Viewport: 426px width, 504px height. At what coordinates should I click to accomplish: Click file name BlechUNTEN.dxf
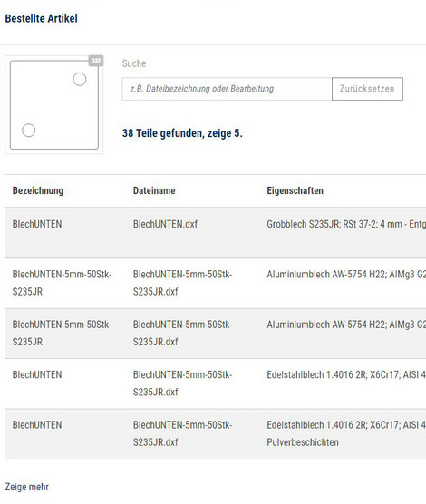click(x=165, y=224)
